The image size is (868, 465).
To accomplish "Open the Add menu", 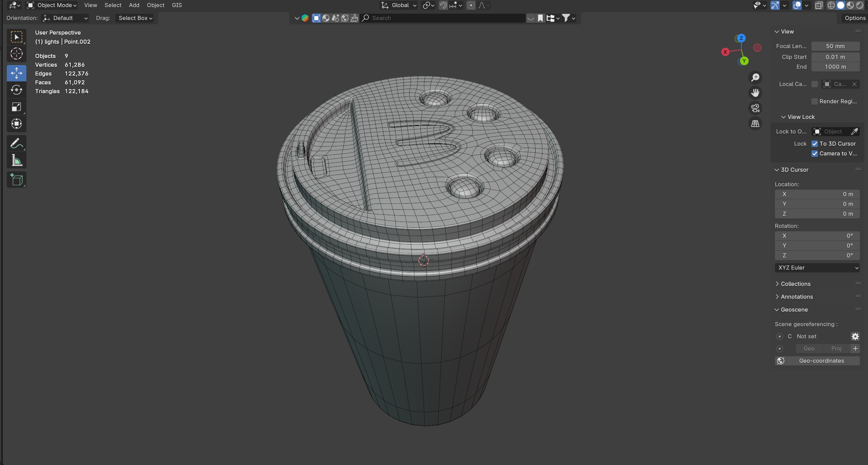I will pyautogui.click(x=134, y=5).
